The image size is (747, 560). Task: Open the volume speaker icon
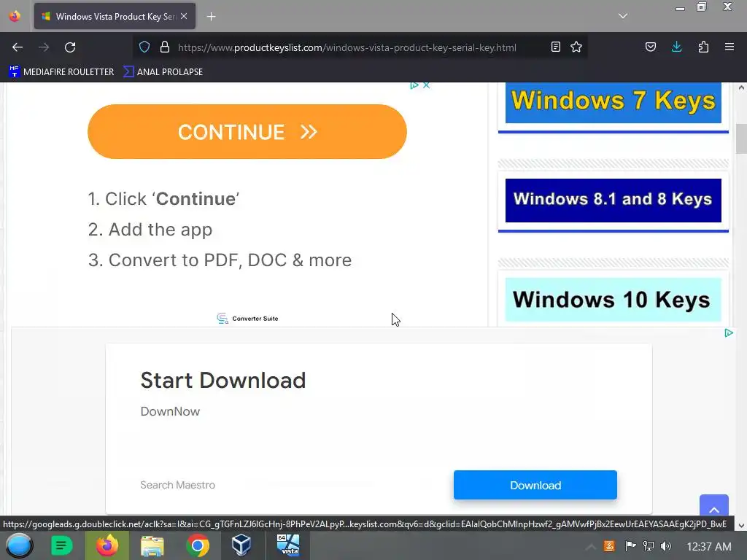666,546
